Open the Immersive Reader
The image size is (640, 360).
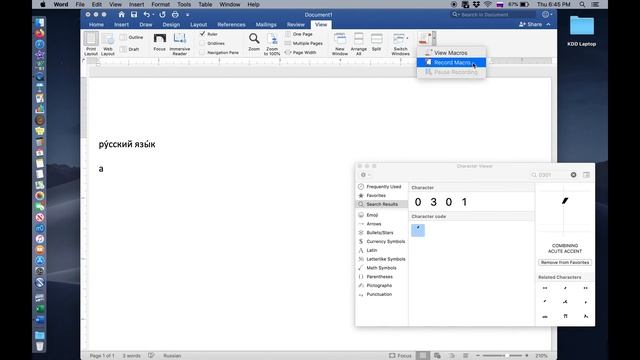pos(180,43)
